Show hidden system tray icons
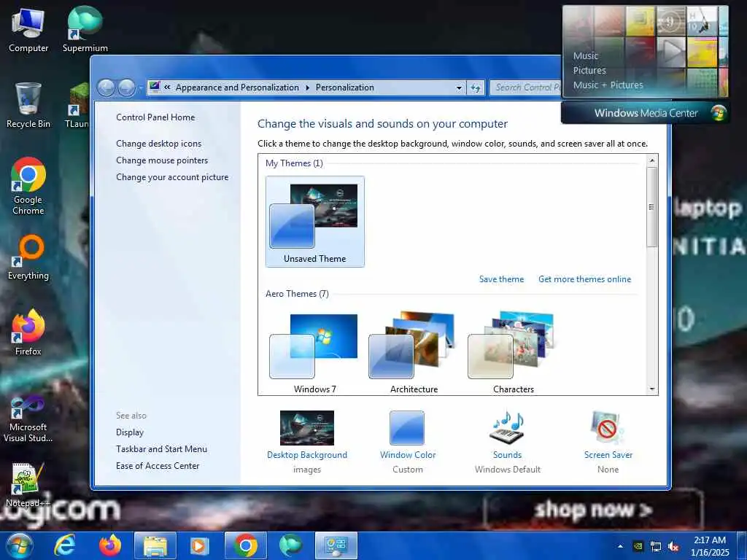The image size is (747, 560). point(620,546)
